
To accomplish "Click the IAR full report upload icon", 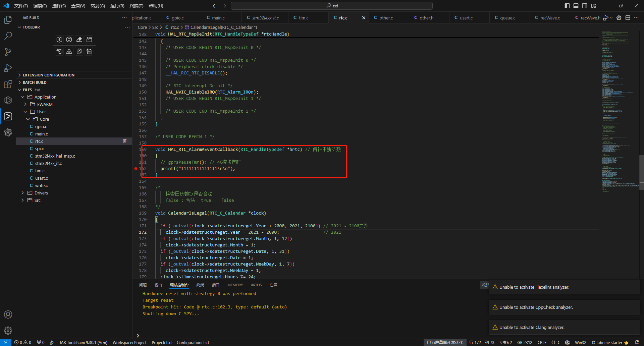I will coord(89,51).
